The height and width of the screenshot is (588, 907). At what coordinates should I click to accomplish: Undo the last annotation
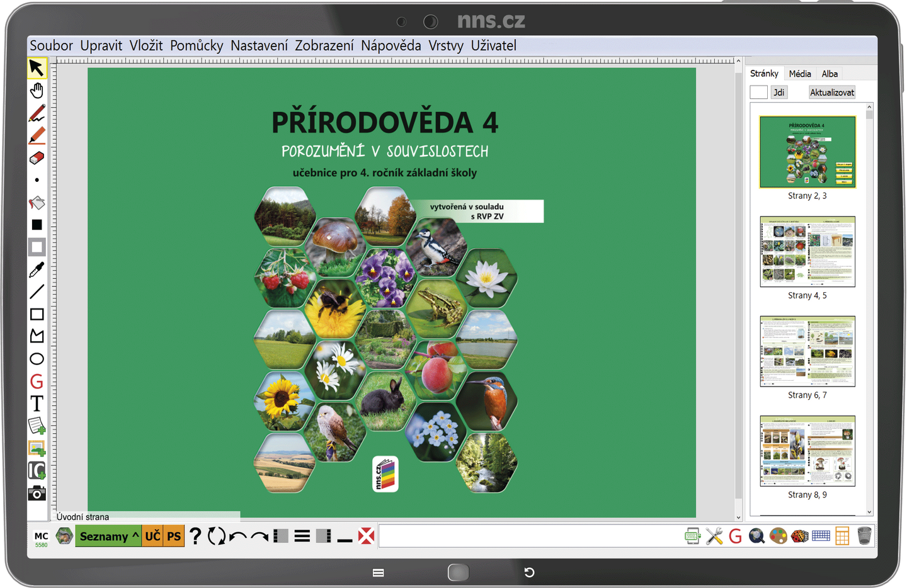pyautogui.click(x=237, y=536)
